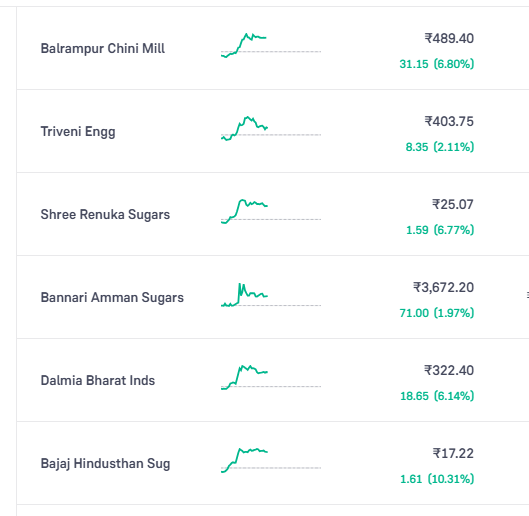Select the 1.59 (6.77%) change value
Viewport: 529px width, 516px height.
440,230
